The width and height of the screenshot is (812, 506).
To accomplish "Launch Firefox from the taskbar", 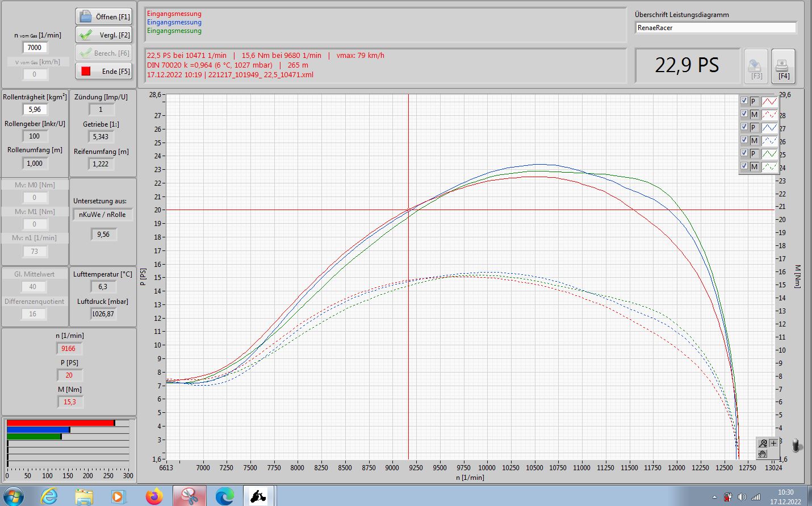I will point(153,496).
